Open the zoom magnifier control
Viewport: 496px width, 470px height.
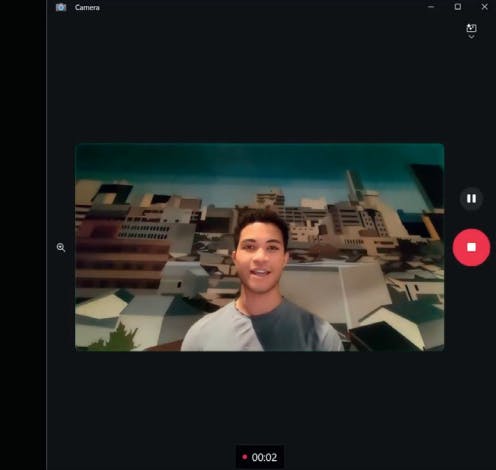[61, 247]
